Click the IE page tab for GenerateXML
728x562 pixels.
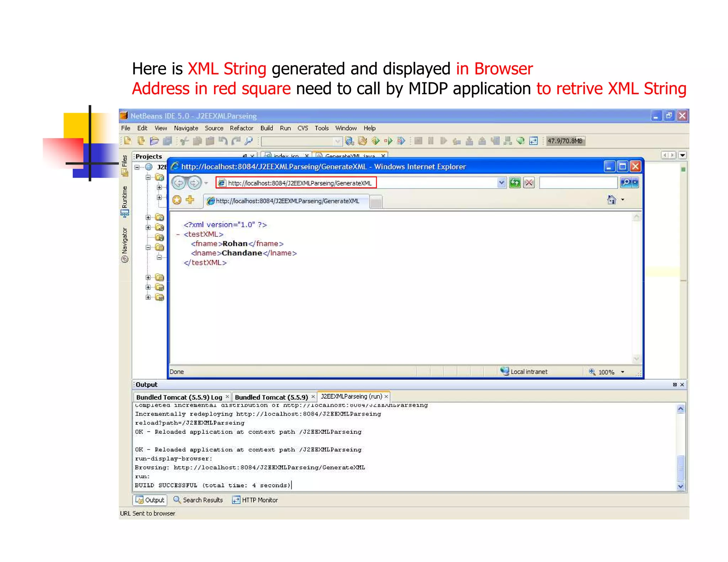287,201
